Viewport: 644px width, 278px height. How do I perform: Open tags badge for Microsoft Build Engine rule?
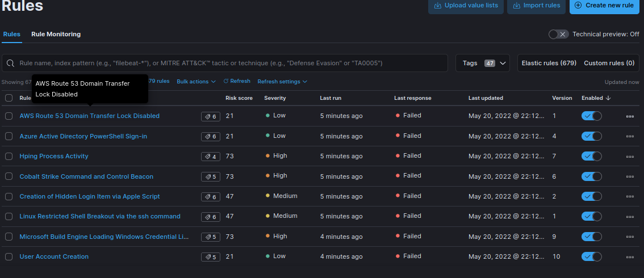[x=211, y=237]
